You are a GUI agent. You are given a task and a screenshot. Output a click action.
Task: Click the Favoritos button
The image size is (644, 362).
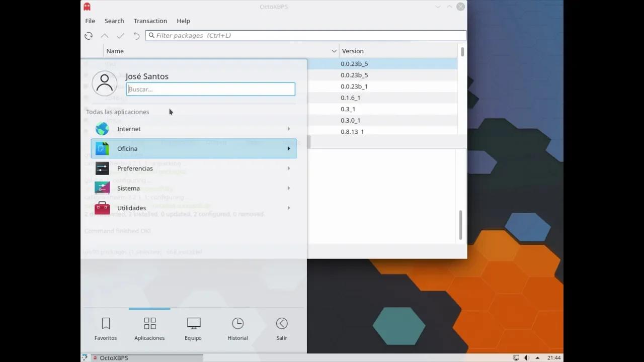click(106, 327)
